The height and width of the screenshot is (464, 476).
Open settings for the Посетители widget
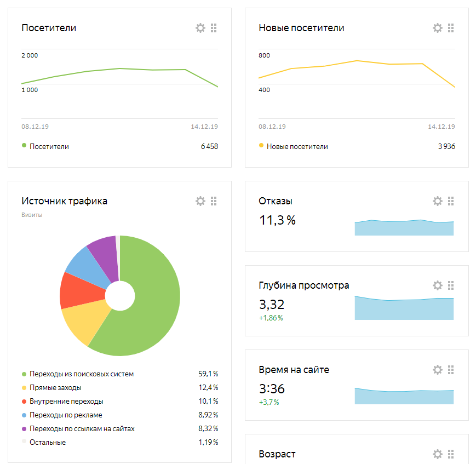click(200, 27)
